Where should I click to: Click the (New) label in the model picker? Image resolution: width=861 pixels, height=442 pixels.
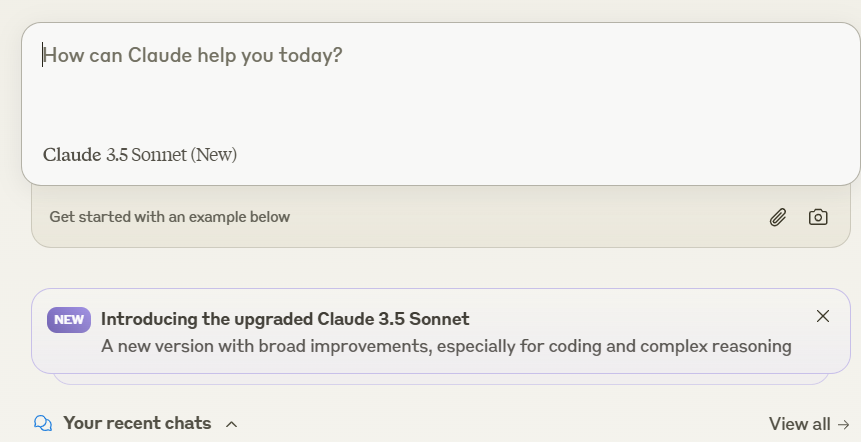tap(214, 155)
